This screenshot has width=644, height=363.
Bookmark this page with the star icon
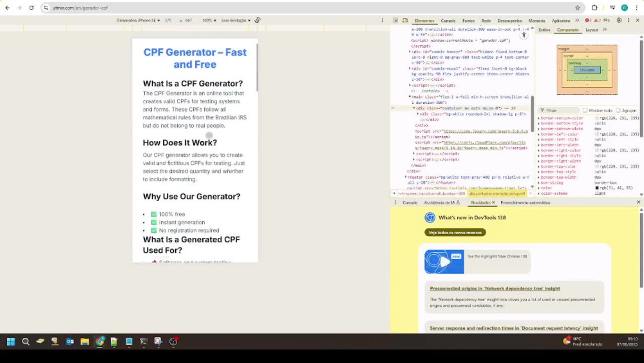click(x=578, y=8)
